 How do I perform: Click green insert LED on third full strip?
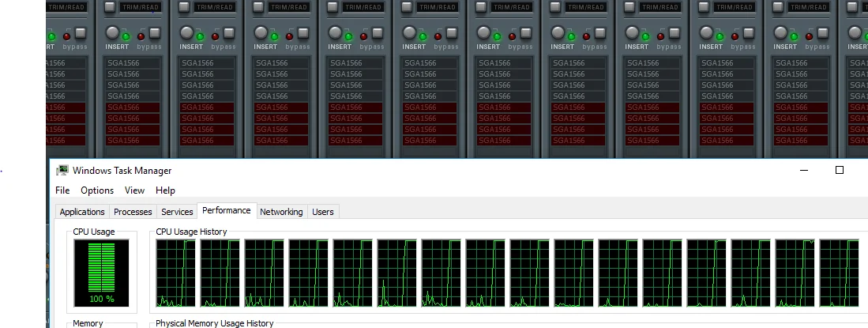(x=274, y=36)
